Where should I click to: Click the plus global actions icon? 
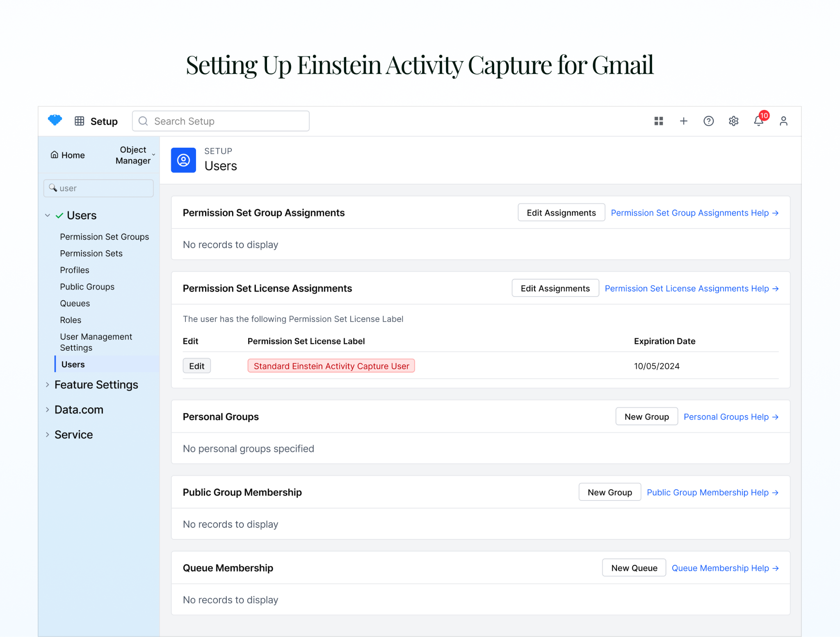point(683,121)
